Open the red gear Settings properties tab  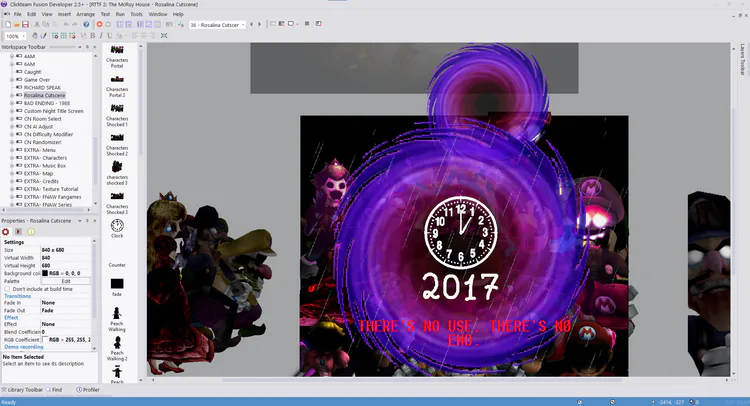6,232
